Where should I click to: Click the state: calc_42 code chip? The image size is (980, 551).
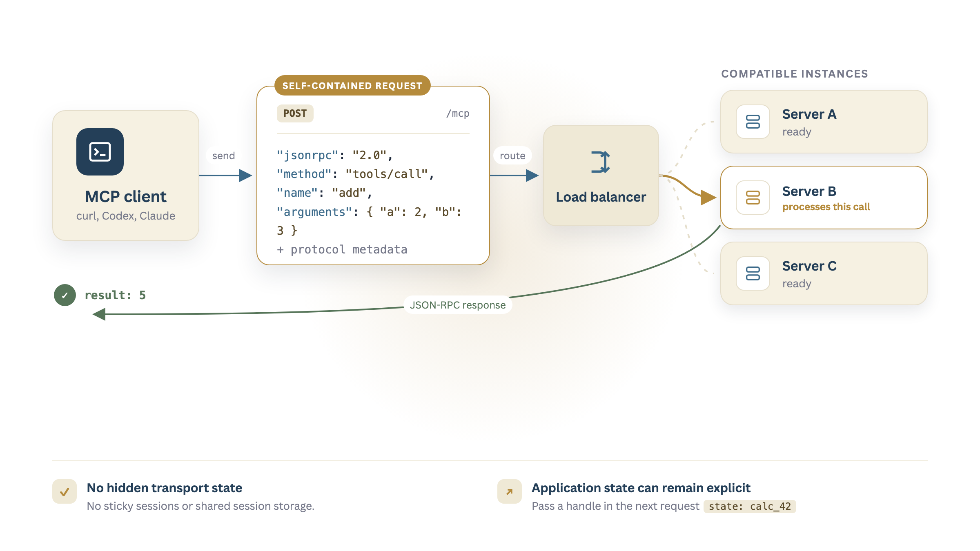(x=750, y=506)
